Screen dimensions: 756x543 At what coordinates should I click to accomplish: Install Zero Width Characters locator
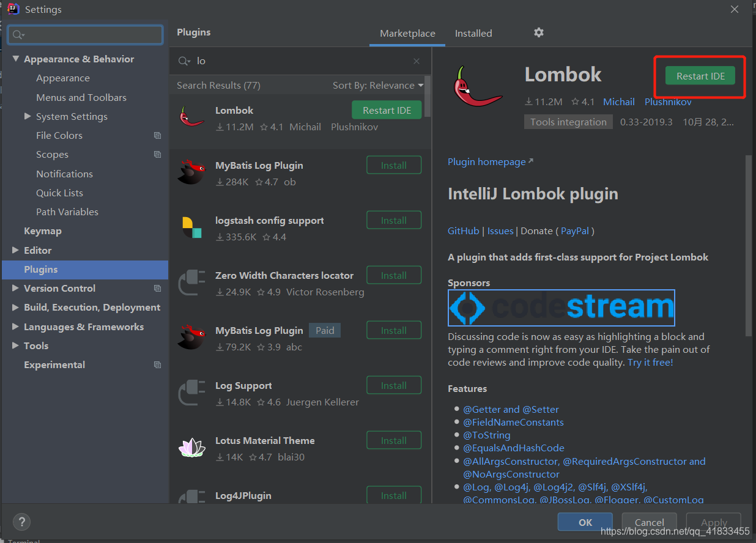click(394, 275)
